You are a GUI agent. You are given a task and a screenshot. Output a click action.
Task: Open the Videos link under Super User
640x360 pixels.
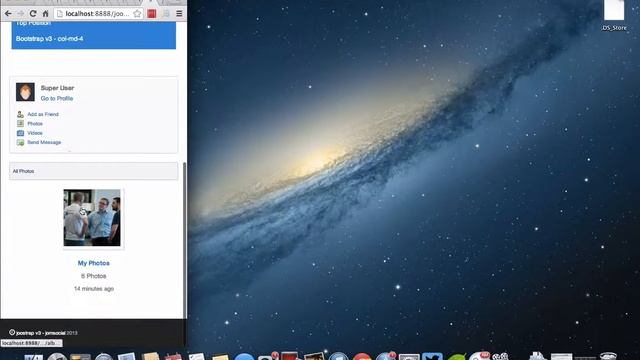pos(35,133)
